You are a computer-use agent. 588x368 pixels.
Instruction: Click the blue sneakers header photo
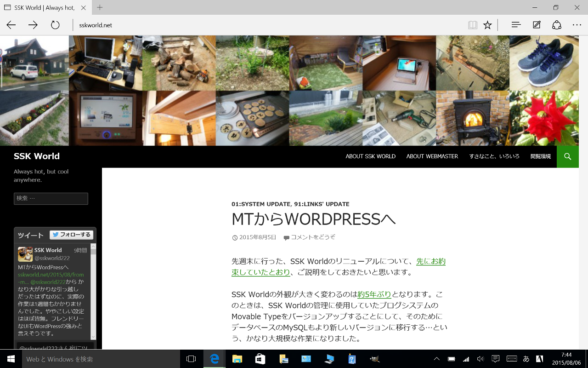pyautogui.click(x=544, y=63)
